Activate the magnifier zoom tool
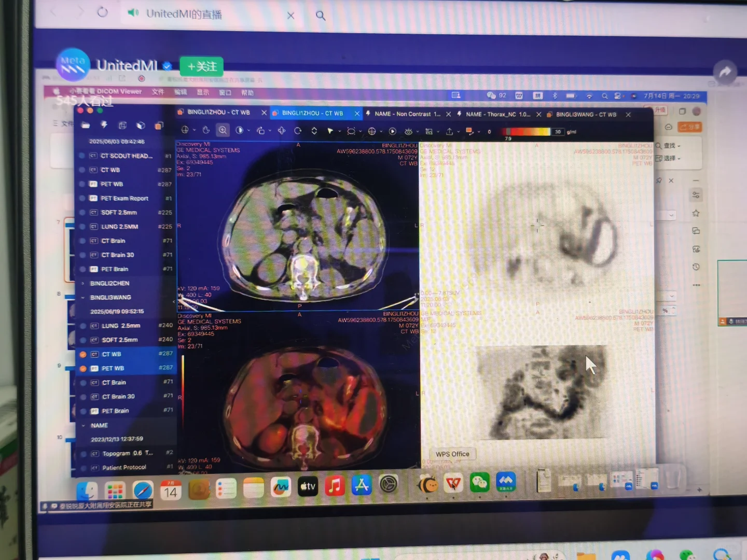747x560 pixels. [223, 130]
